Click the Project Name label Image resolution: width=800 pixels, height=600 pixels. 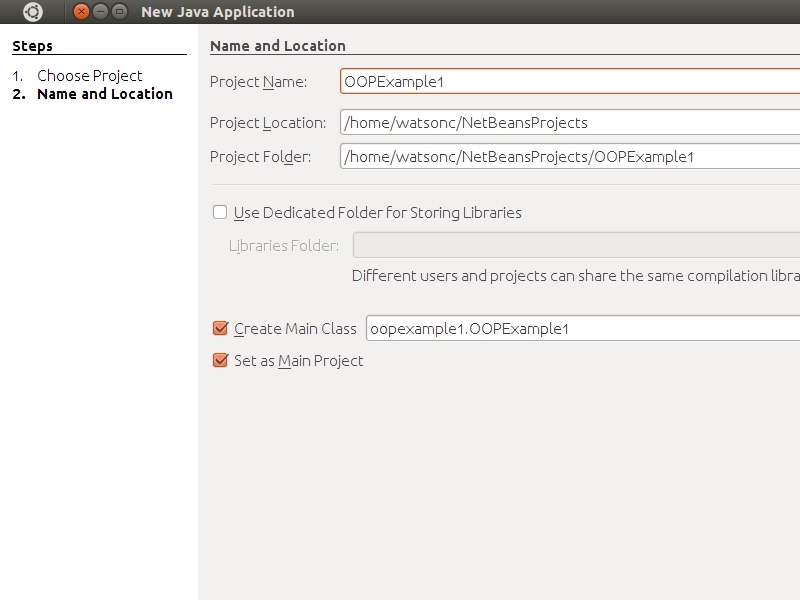coord(259,82)
